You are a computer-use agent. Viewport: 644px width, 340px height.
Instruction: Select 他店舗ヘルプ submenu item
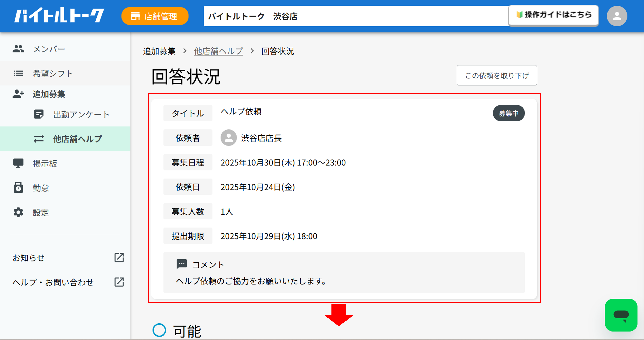pos(65,139)
